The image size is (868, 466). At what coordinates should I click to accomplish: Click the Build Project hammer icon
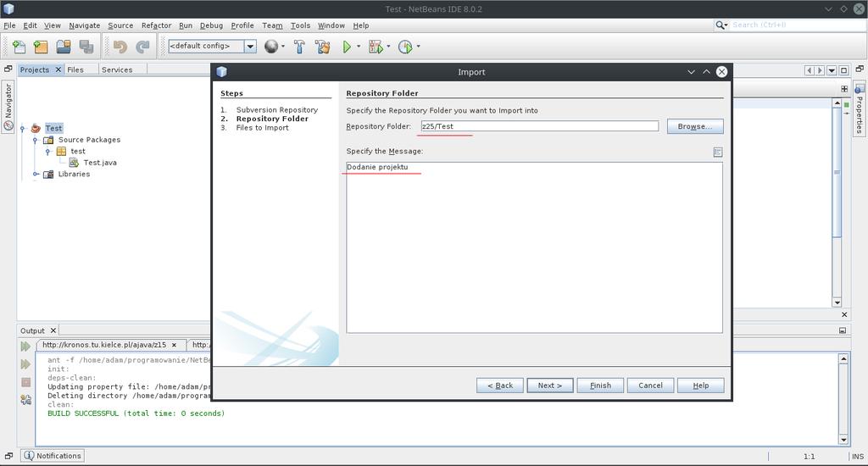click(x=299, y=47)
